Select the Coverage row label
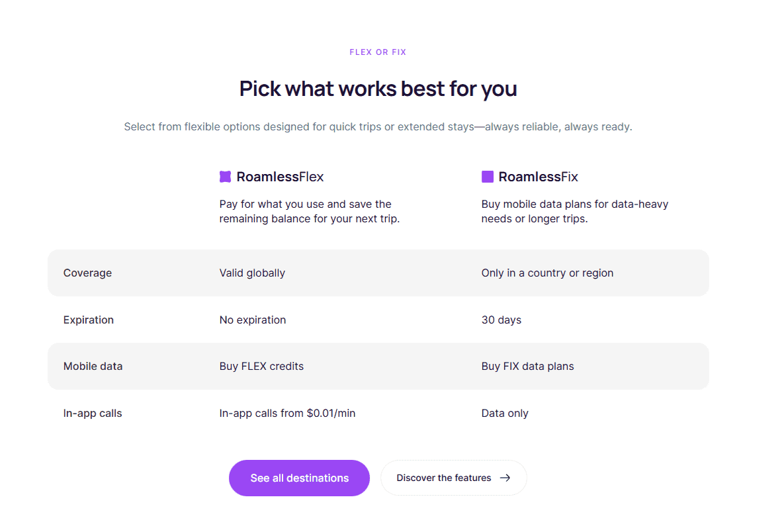The height and width of the screenshot is (532, 784). click(x=87, y=273)
